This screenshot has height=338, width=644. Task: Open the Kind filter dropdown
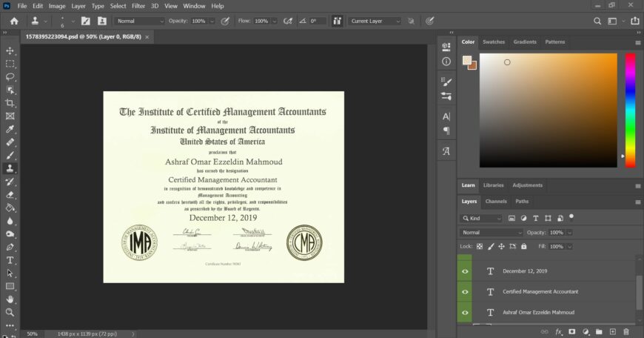[480, 219]
